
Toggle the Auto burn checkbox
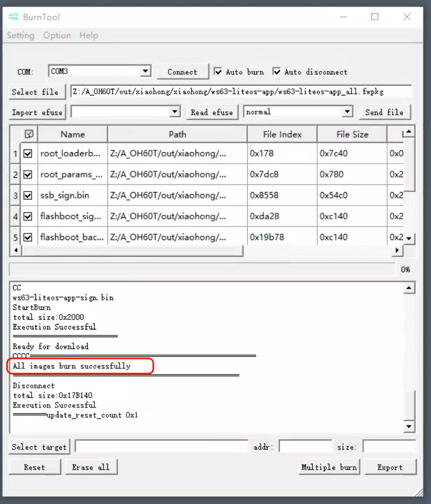point(218,71)
